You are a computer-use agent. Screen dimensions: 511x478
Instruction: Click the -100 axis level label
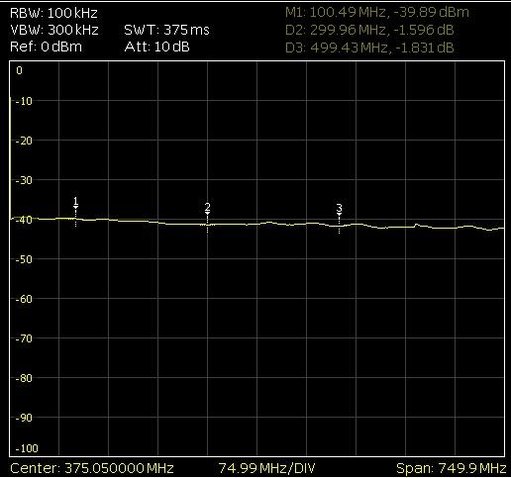click(27, 449)
